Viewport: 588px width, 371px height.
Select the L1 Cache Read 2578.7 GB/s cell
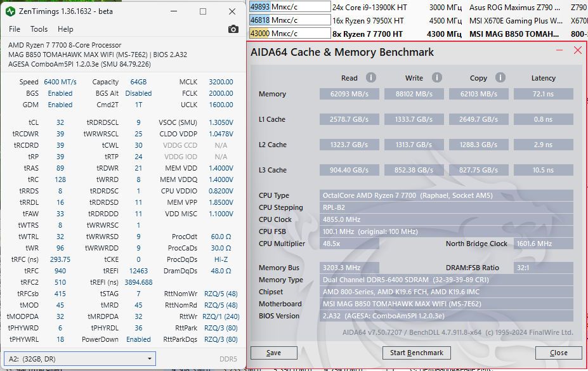(x=349, y=119)
